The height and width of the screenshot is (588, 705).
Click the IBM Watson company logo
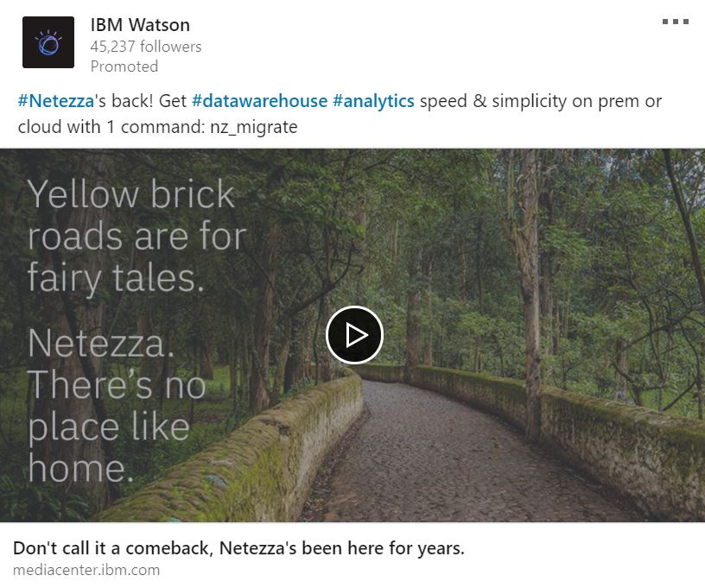(48, 41)
